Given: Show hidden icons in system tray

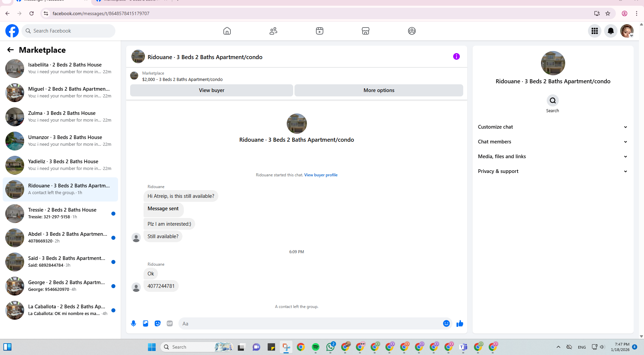Looking at the screenshot, I should [558, 347].
